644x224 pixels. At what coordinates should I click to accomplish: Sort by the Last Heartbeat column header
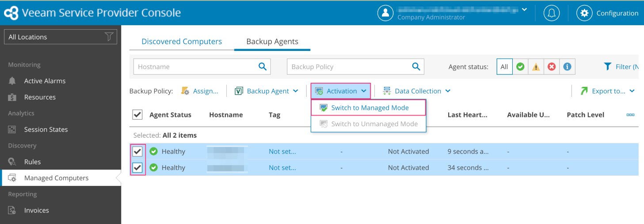pyautogui.click(x=468, y=115)
